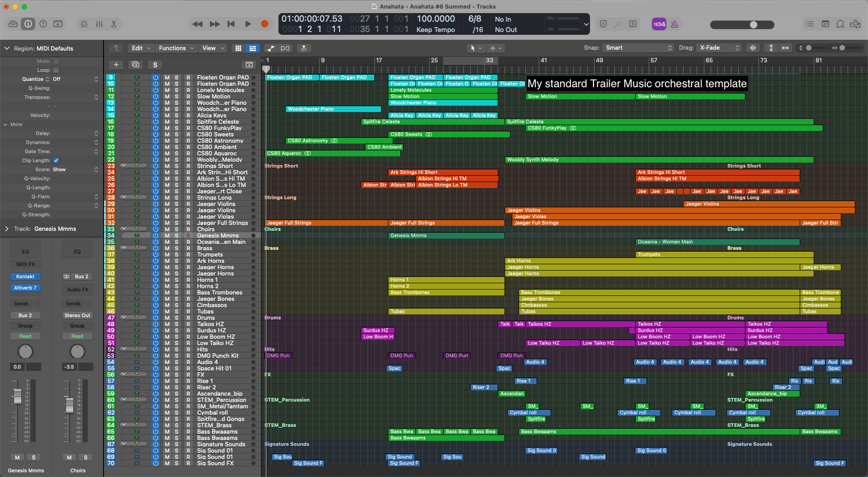Click the Rewind transport button
The height and width of the screenshot is (477, 868).
tap(197, 24)
